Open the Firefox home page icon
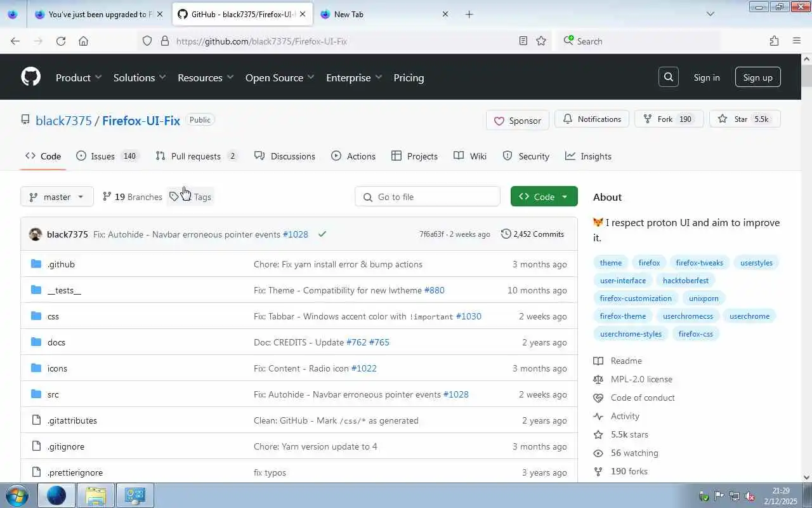Viewport: 812px width, 508px height. pyautogui.click(x=83, y=41)
